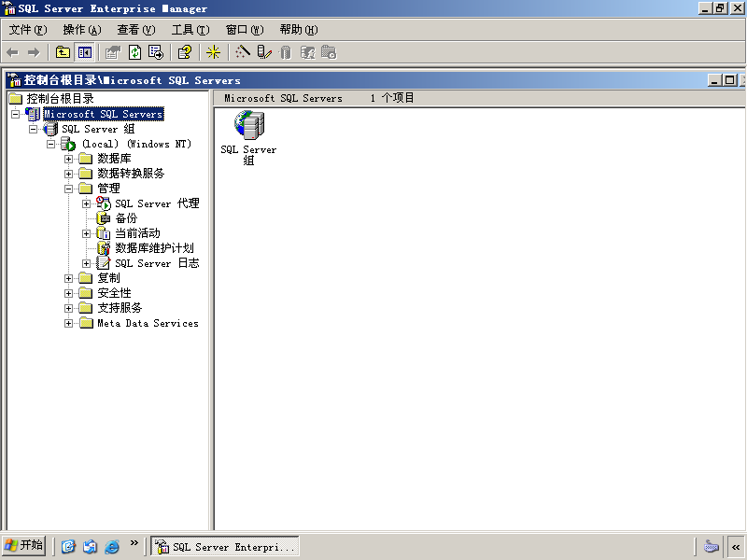Click the green Refresh toolbar icon
Screen dimensions: 747x560
(x=134, y=52)
